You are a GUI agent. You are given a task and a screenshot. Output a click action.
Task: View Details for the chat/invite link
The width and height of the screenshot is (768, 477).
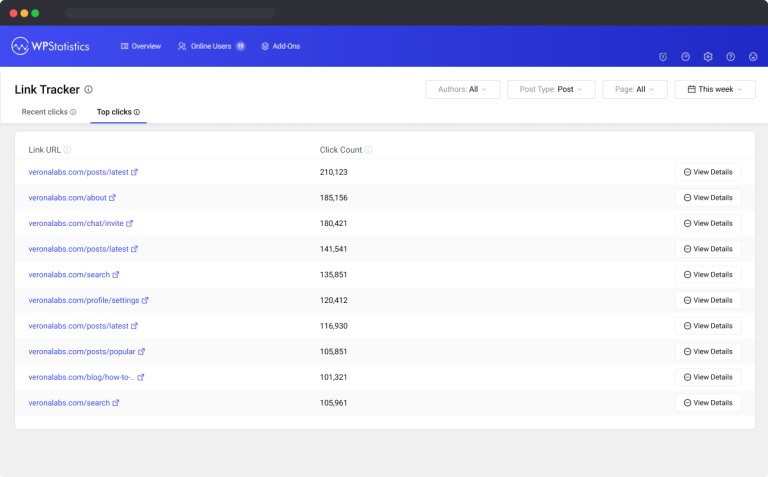708,223
